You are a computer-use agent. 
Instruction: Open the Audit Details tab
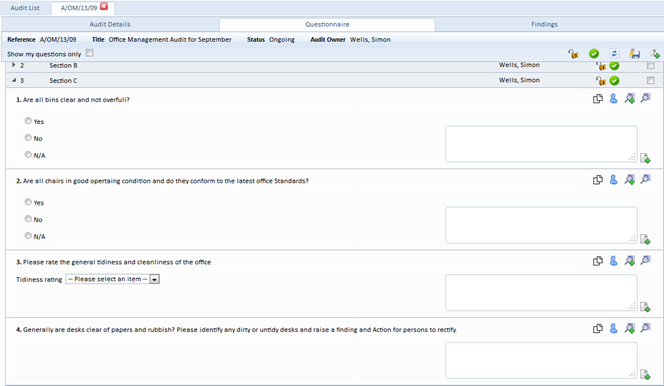[x=110, y=25]
